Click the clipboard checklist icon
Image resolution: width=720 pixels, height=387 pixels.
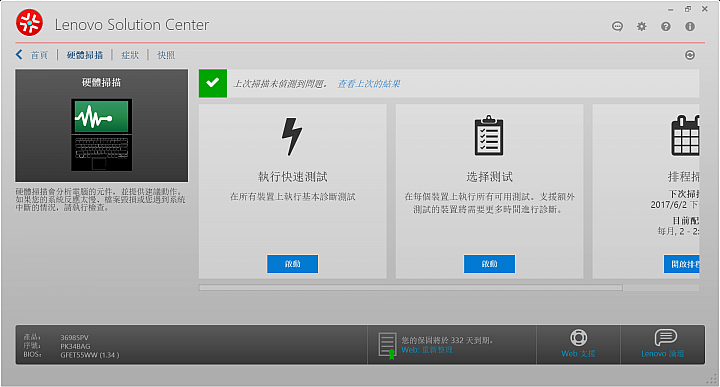click(x=489, y=135)
